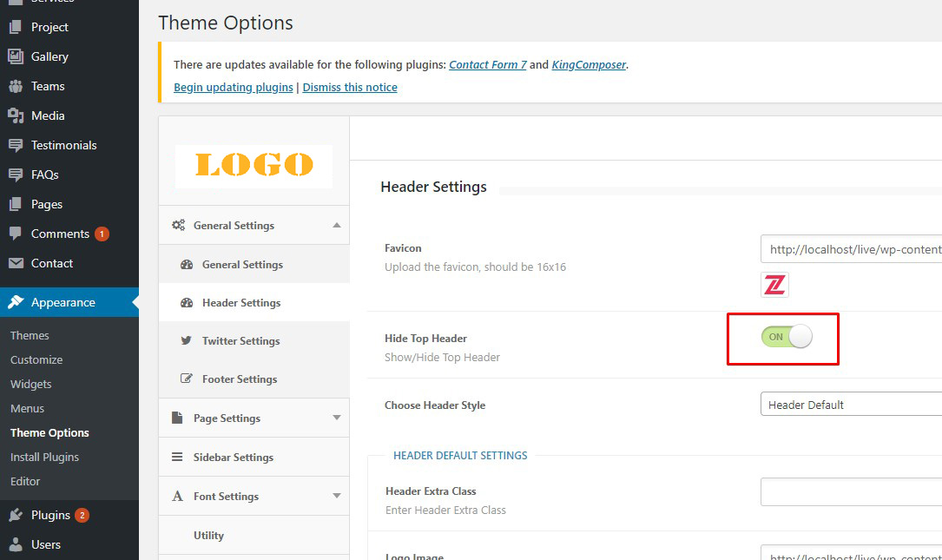Click Begin updating plugins link
Screen dimensions: 942x560
tap(234, 87)
